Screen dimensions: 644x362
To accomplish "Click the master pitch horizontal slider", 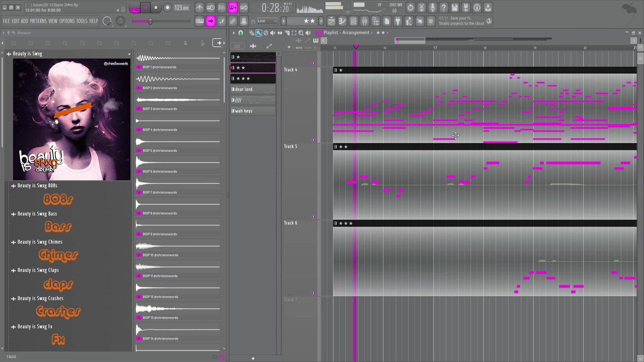I will pyautogui.click(x=161, y=21).
